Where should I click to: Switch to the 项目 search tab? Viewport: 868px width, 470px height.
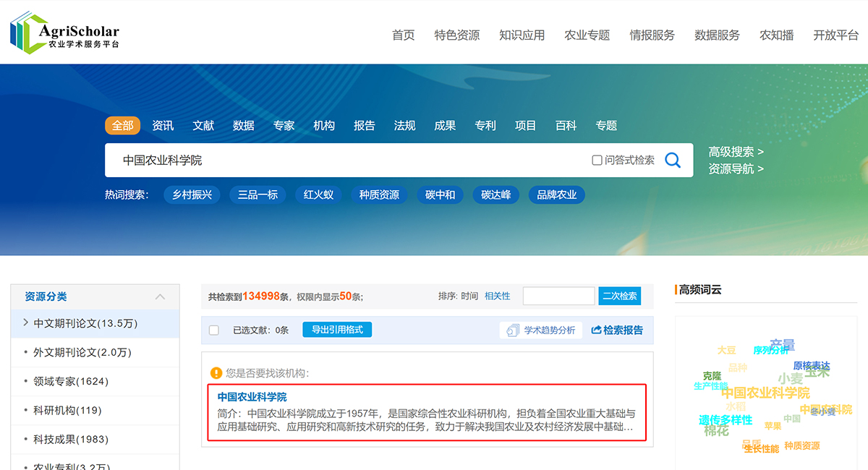point(526,126)
